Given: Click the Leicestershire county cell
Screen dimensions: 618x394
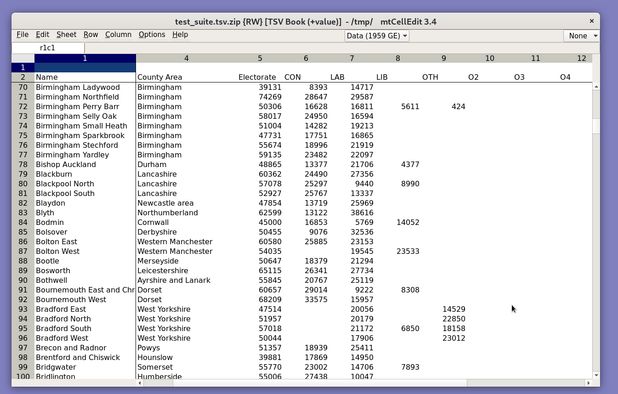Looking at the screenshot, I should click(x=186, y=271).
